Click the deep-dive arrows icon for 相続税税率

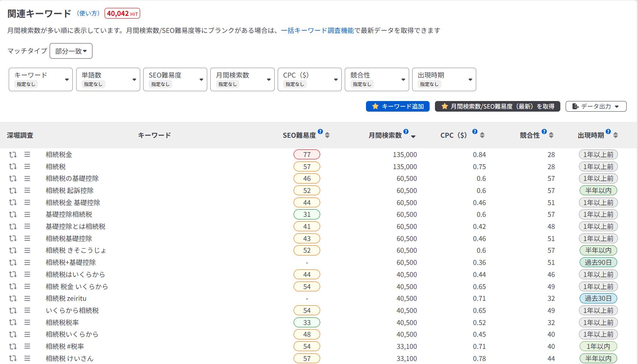coord(13,322)
